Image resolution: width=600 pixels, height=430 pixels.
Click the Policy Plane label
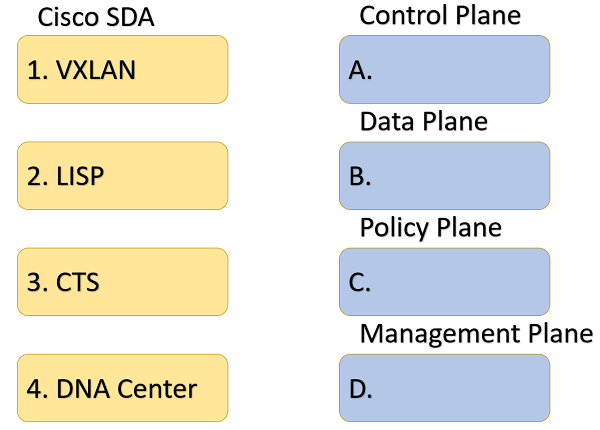pyautogui.click(x=431, y=228)
